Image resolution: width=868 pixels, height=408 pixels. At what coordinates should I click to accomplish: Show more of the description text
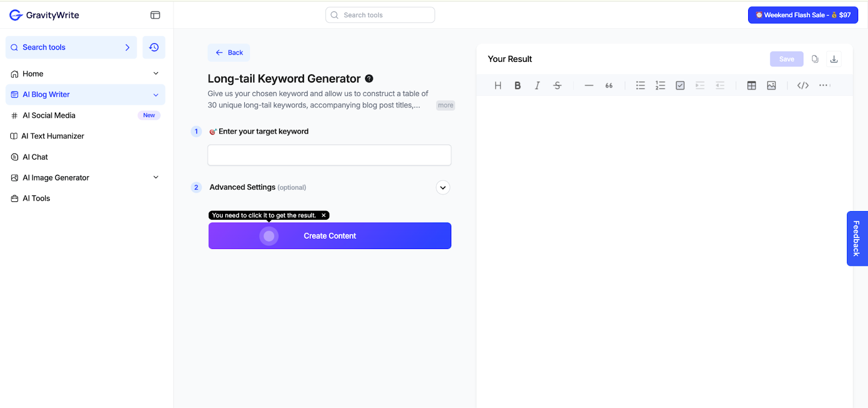[445, 105]
